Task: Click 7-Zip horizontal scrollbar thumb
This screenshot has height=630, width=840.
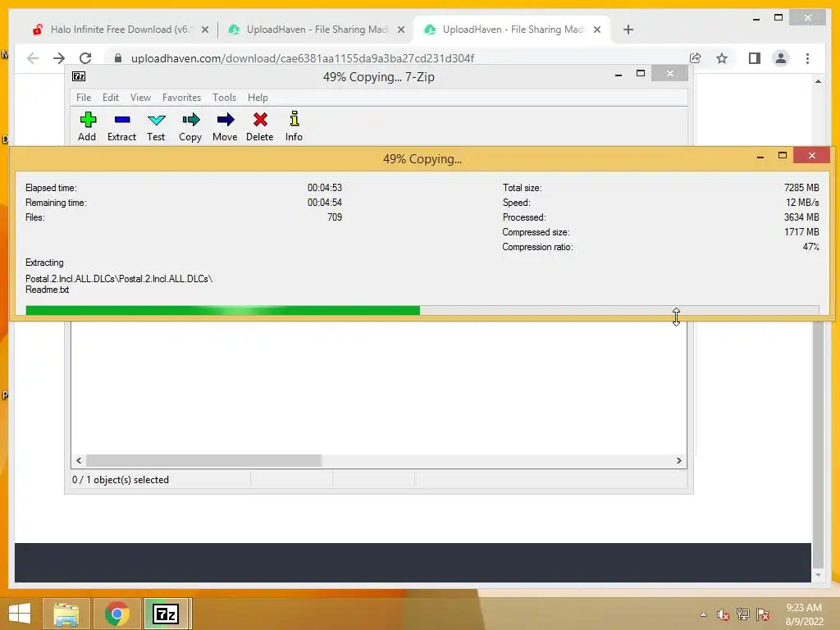Action: 203,461
